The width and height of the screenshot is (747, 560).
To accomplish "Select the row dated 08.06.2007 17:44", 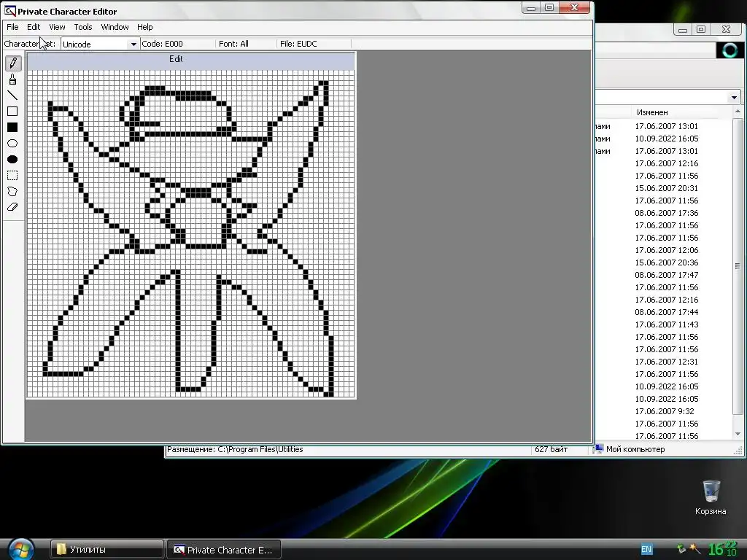I will pyautogui.click(x=662, y=312).
